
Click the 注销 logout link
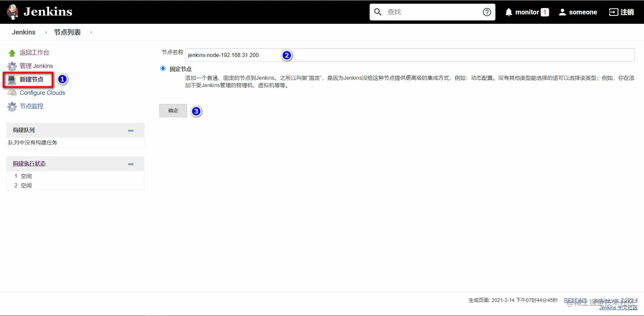[x=627, y=12]
